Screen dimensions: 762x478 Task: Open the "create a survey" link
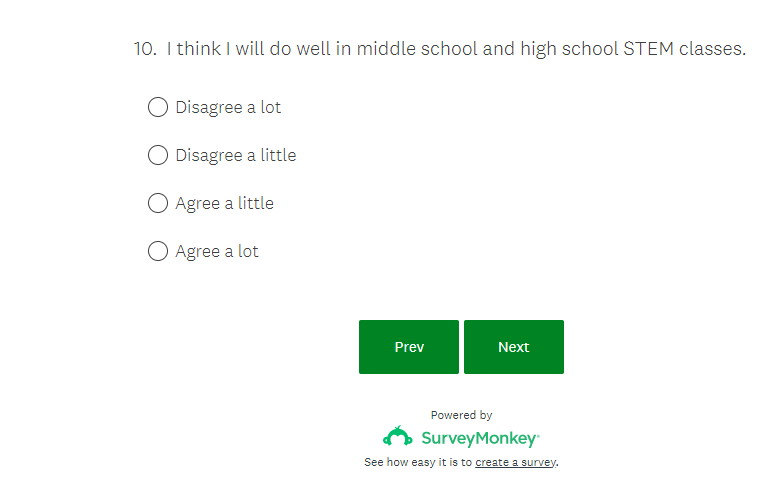pos(515,462)
